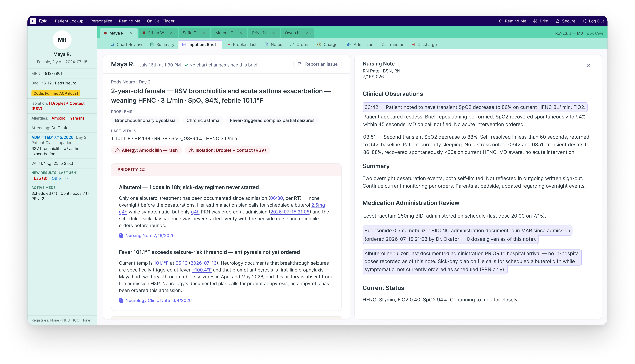Screen dimensions: 635x364
Task: Click document icon beside Neurology Clinic Note
Action: click(121, 300)
